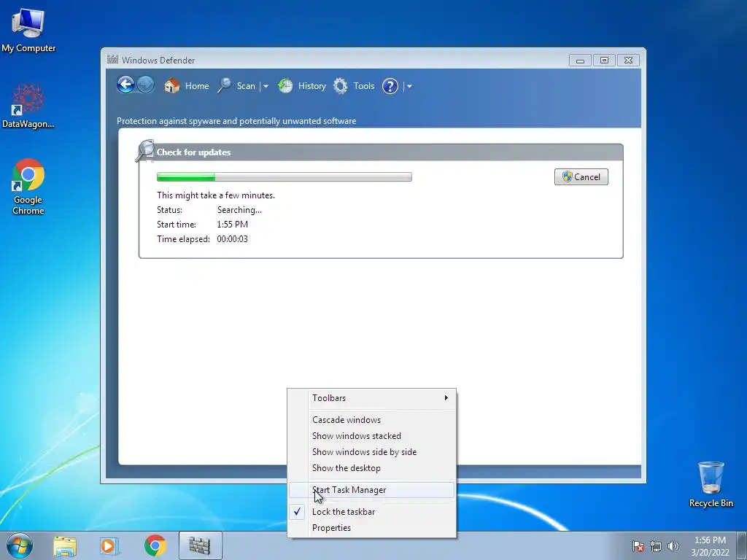747x560 pixels.
Task: Select the start time '1:55 PM'
Action: tap(233, 225)
